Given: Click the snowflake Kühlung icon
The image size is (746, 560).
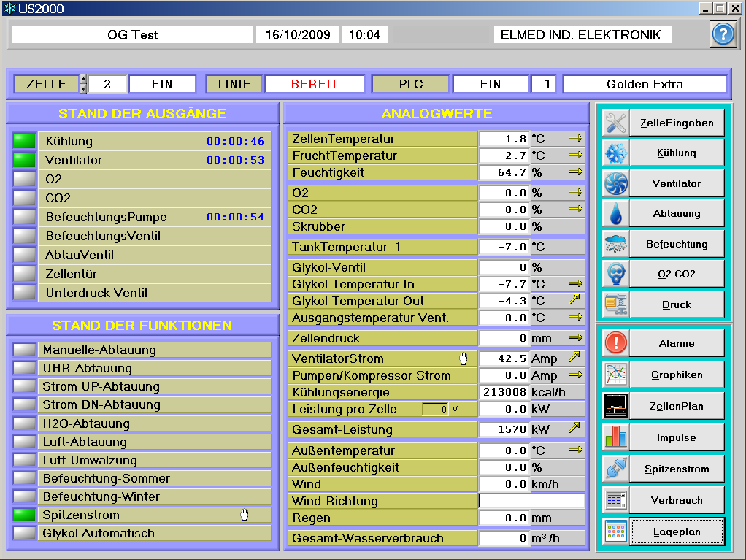Looking at the screenshot, I should click(x=616, y=153).
